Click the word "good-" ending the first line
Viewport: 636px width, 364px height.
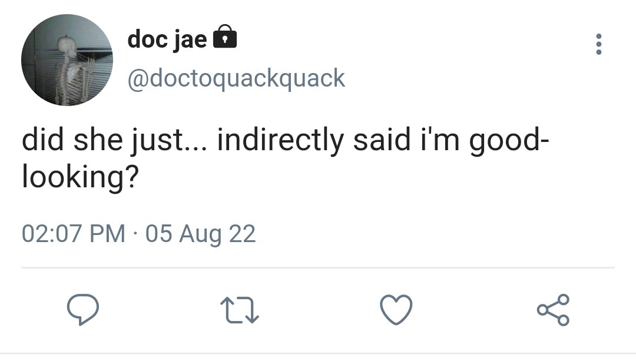coord(509,140)
